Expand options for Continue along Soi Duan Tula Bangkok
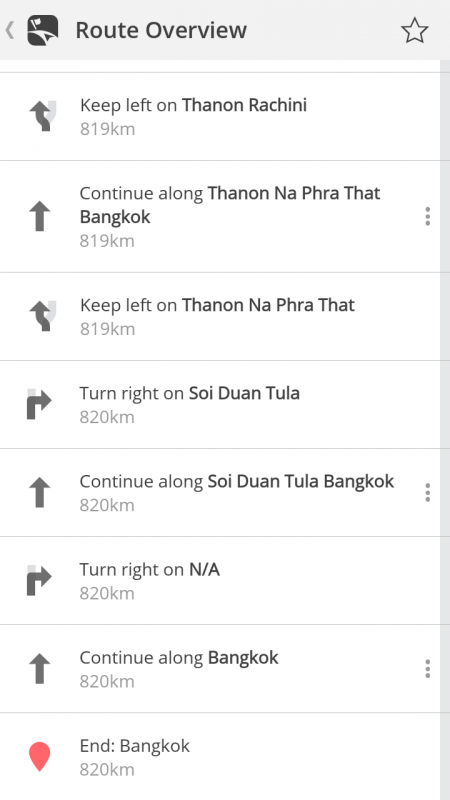Viewport: 450px width, 800px height. [428, 492]
